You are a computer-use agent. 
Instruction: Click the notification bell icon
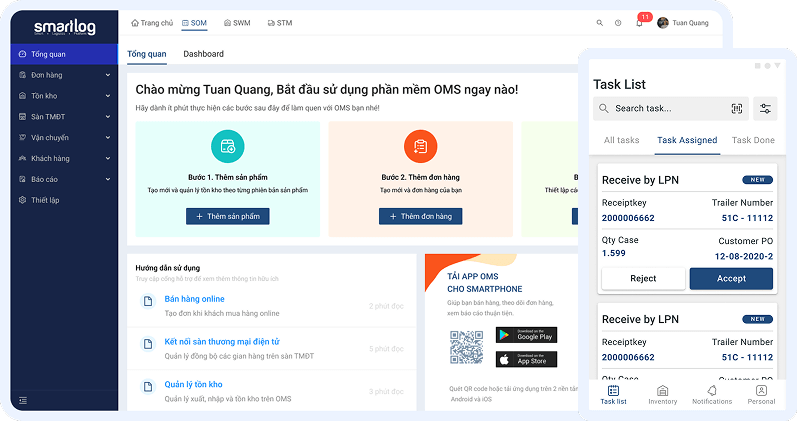(640, 23)
